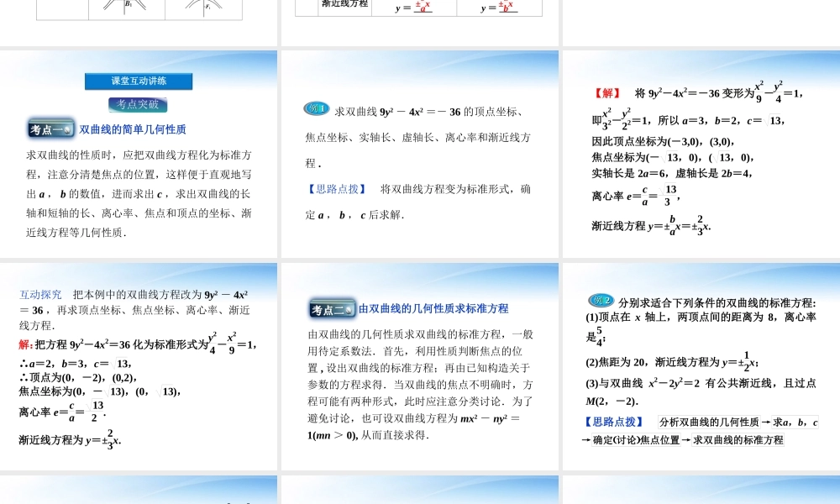This screenshot has width=840, height=504.
Task: Click the red 解: label
Action: (26, 344)
